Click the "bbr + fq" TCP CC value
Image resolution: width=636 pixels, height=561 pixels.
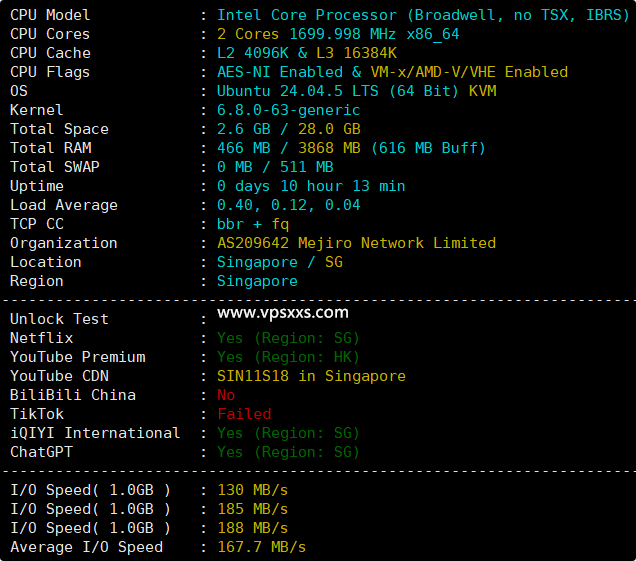coord(253,224)
